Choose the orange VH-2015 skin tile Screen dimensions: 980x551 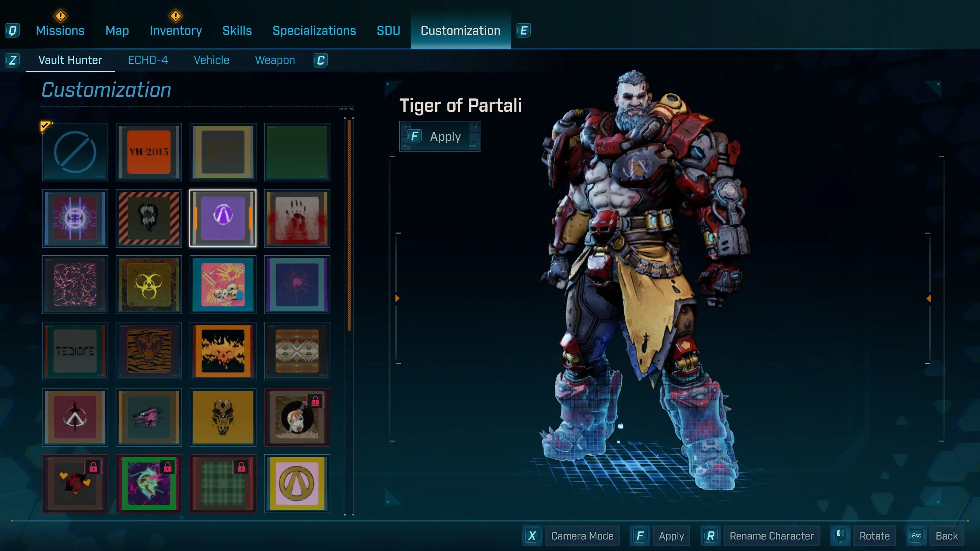149,152
